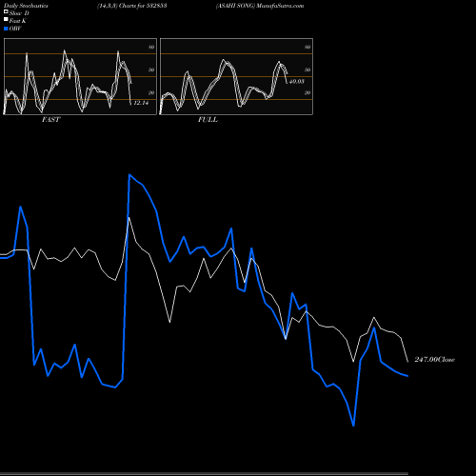
Task: Click the 'FULL' chart caption
Action: click(208, 120)
